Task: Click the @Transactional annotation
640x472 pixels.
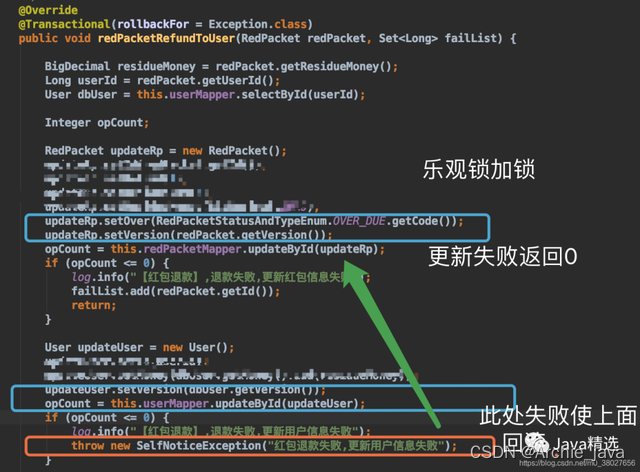Action: click(x=64, y=24)
